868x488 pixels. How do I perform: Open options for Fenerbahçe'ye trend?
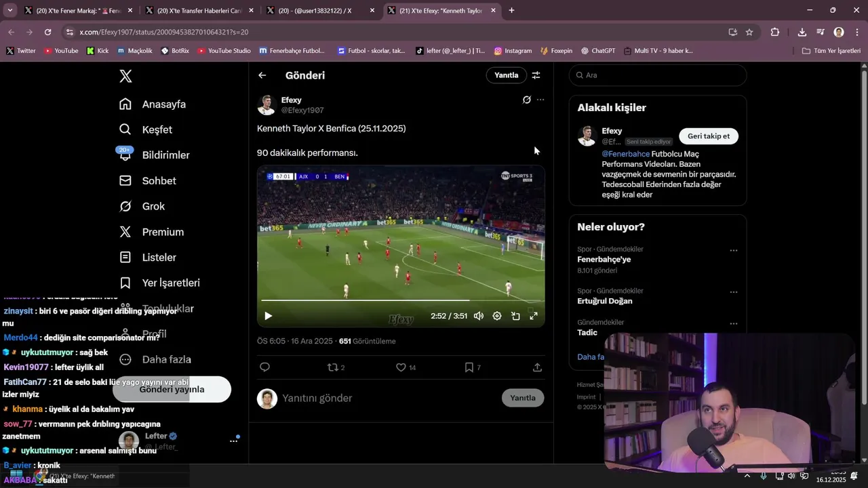pos(733,251)
